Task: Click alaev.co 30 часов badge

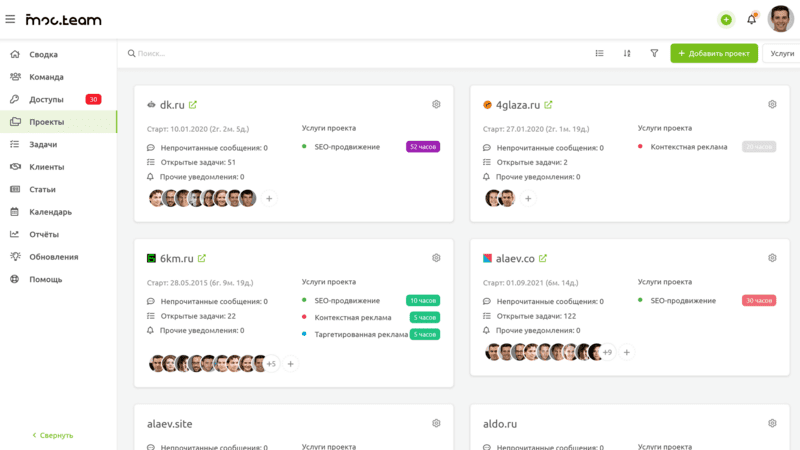Action: pyautogui.click(x=759, y=301)
